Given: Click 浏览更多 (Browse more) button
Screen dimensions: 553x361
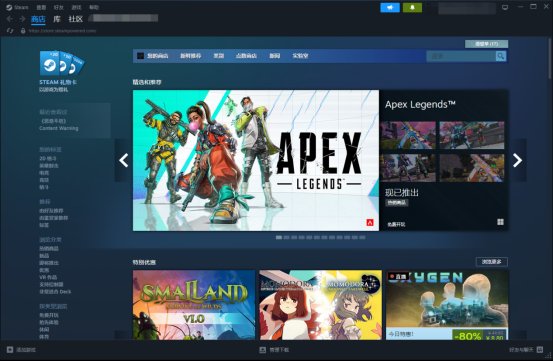Looking at the screenshot, I should click(492, 262).
